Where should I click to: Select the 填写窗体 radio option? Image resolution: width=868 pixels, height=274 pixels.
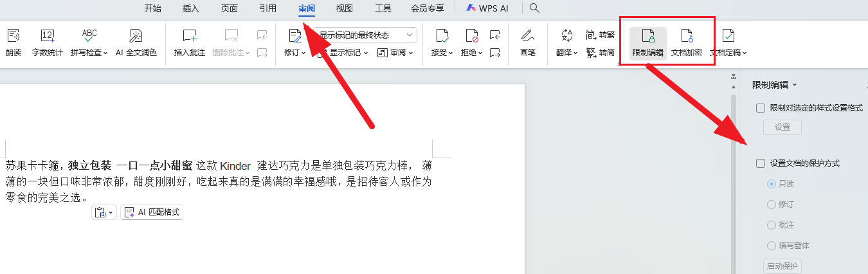(x=772, y=246)
